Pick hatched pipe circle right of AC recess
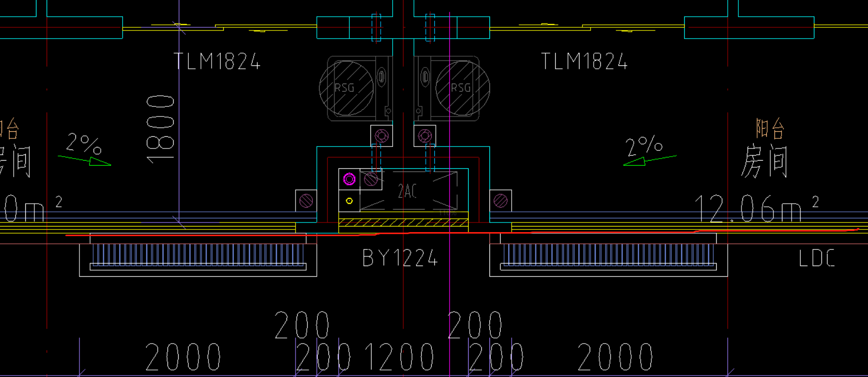The image size is (868, 377). click(501, 201)
